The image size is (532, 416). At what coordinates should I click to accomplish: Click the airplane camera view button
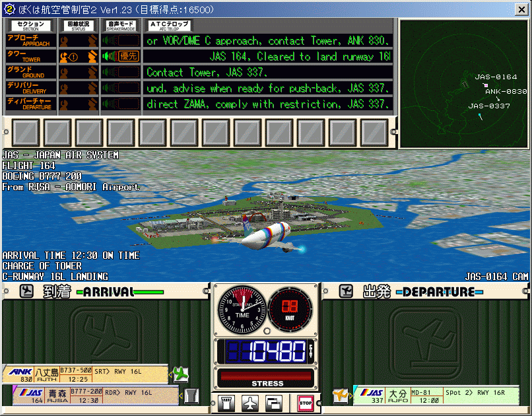(x=250, y=403)
